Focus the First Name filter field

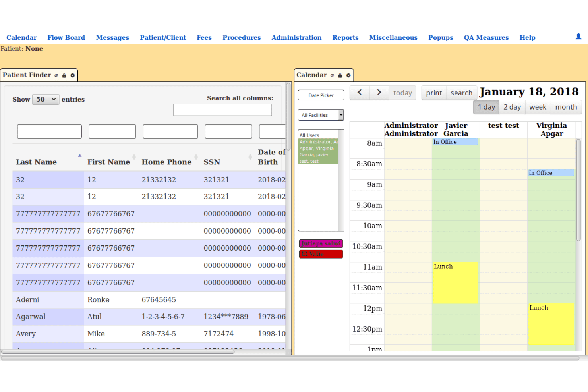pyautogui.click(x=112, y=131)
